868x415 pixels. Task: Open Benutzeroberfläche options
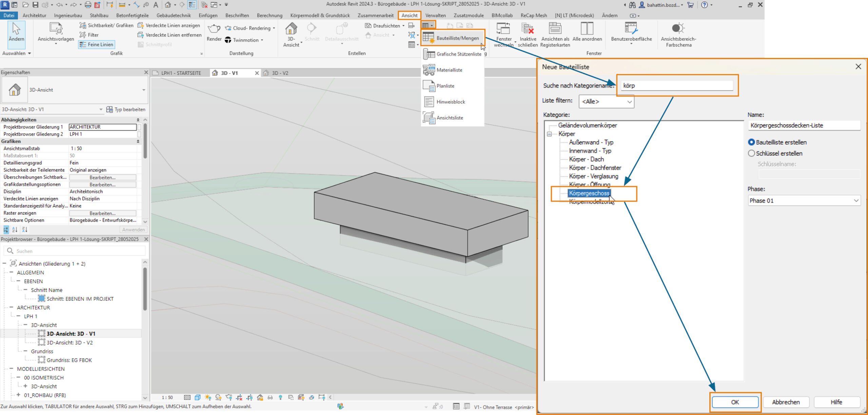click(x=631, y=33)
